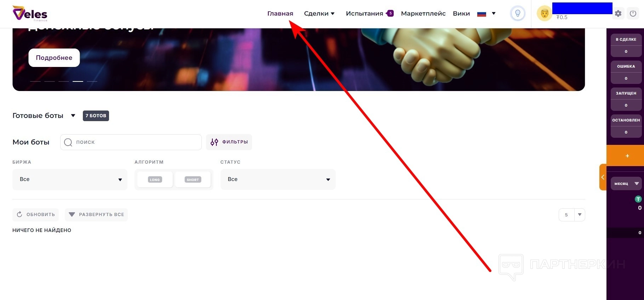Click the В сделке status counter
Screen dimensions: 644x300
(626, 45)
